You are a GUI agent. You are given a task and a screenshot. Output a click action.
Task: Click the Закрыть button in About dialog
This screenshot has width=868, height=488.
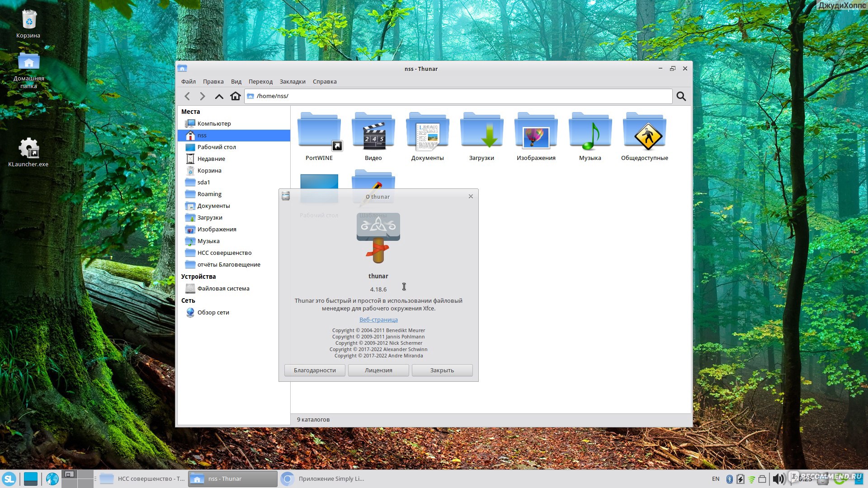click(x=442, y=370)
